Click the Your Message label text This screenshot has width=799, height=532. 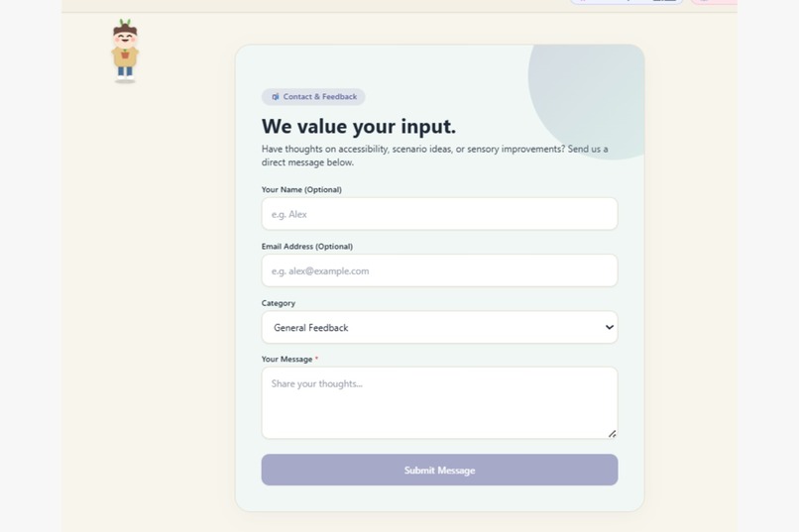(286, 359)
